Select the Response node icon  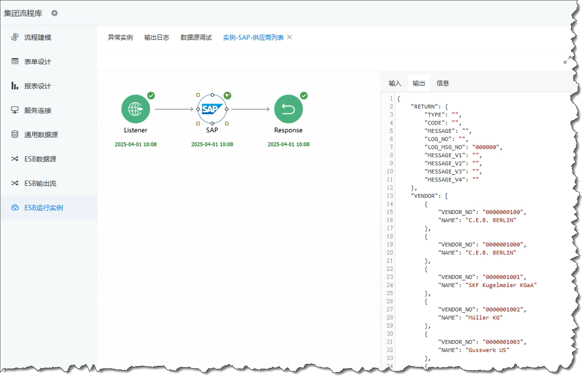pos(288,109)
